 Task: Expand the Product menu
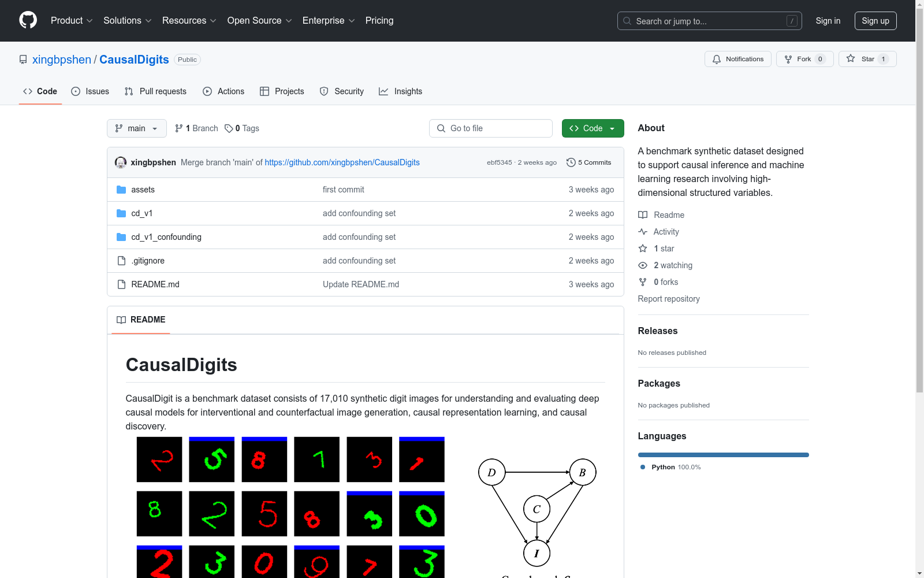click(x=72, y=20)
